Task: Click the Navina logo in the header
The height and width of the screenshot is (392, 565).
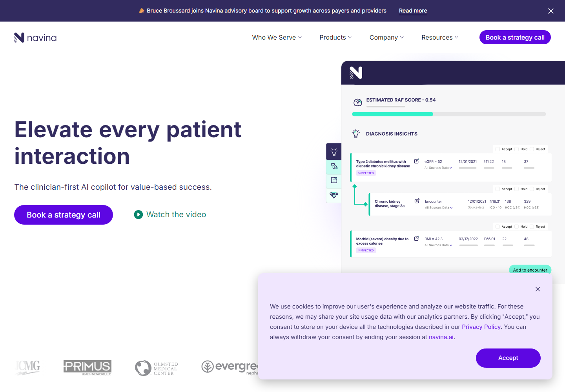Action: pos(35,38)
